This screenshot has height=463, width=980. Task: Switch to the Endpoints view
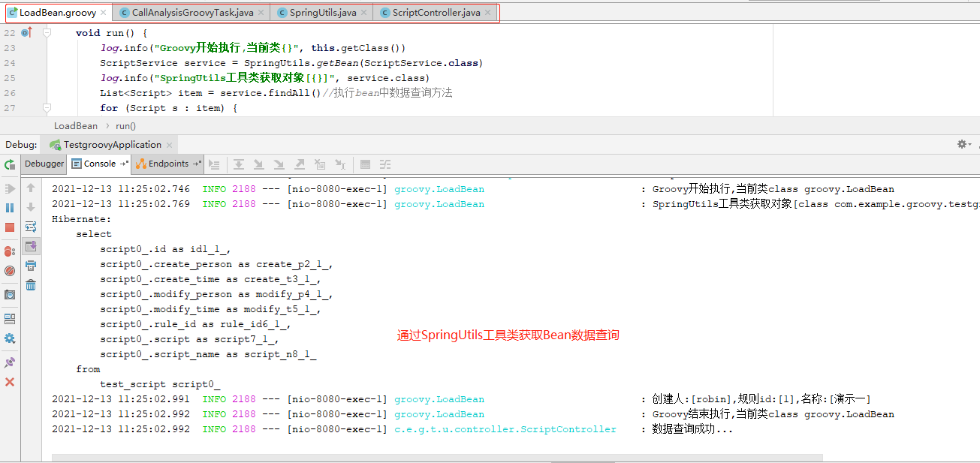click(x=167, y=164)
